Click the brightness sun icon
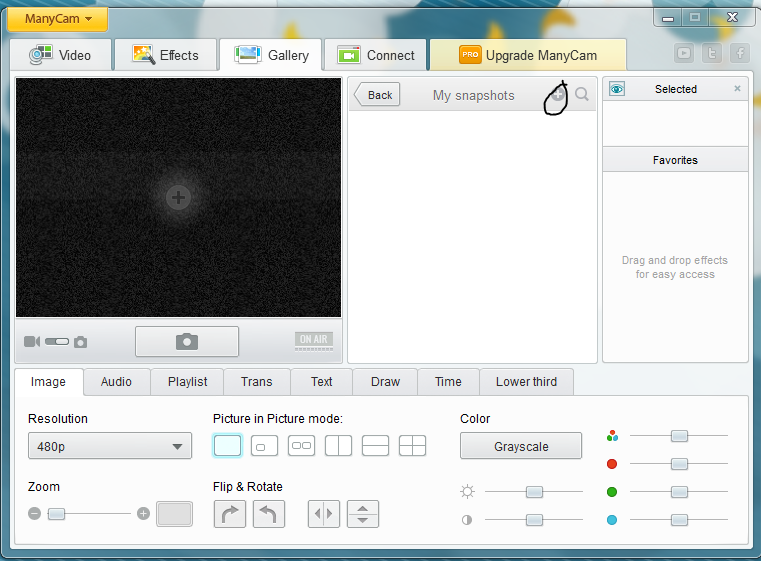The height and width of the screenshot is (561, 761). [x=467, y=492]
